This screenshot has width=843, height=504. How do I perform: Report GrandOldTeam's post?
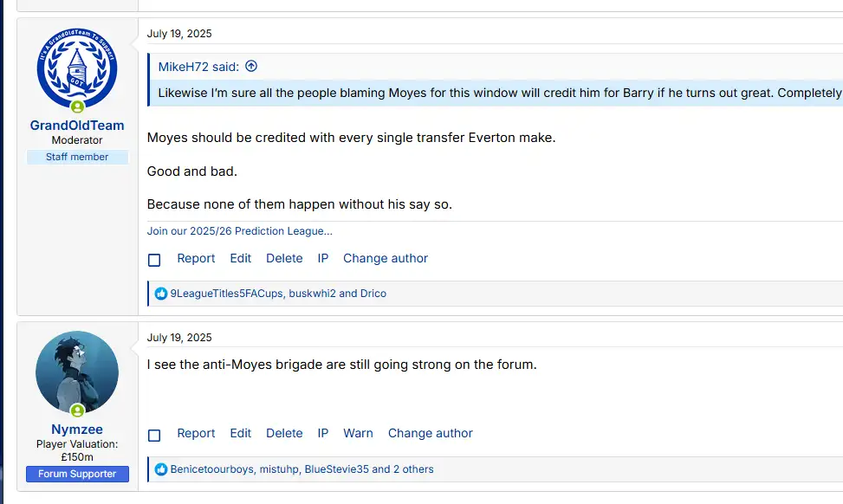[196, 258]
